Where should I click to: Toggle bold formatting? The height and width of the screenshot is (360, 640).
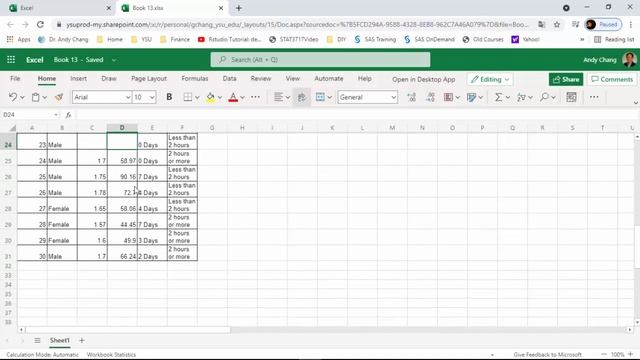(x=169, y=97)
